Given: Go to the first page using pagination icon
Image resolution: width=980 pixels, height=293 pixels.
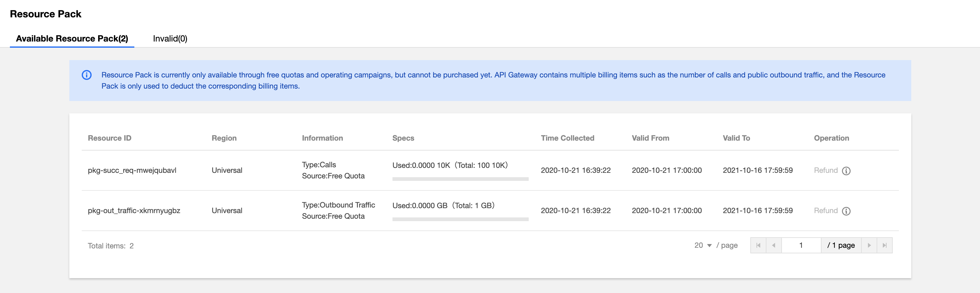Looking at the screenshot, I should (x=758, y=245).
